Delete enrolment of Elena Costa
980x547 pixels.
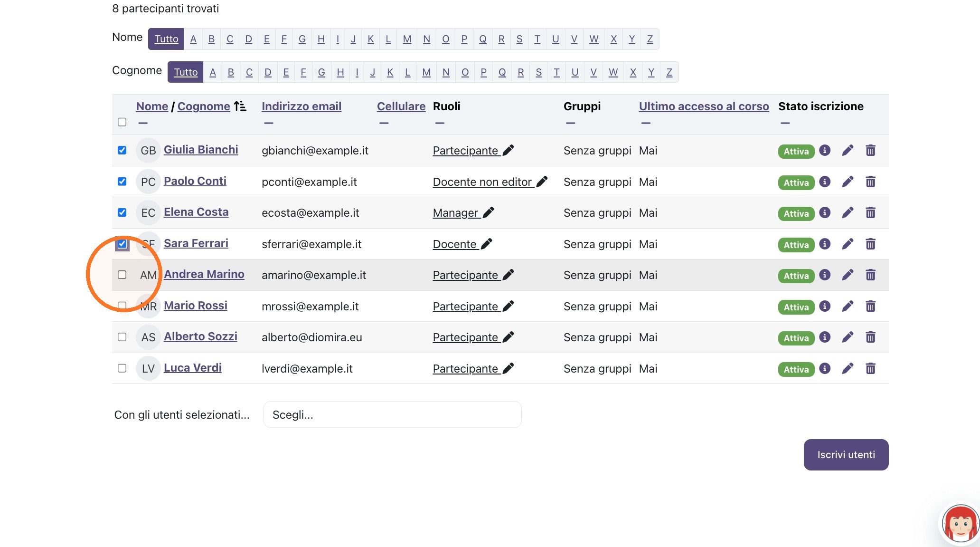pyautogui.click(x=870, y=212)
